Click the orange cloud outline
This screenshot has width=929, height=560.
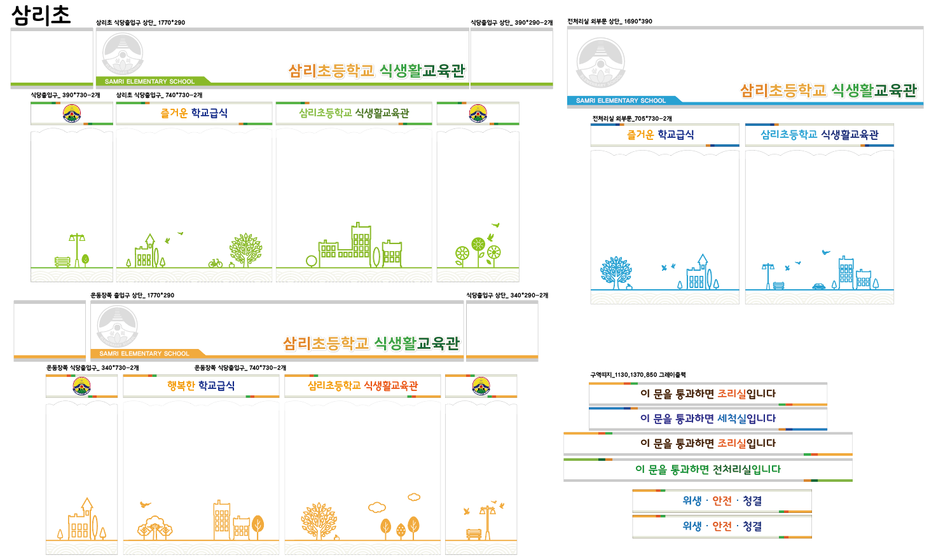pos(377,507)
